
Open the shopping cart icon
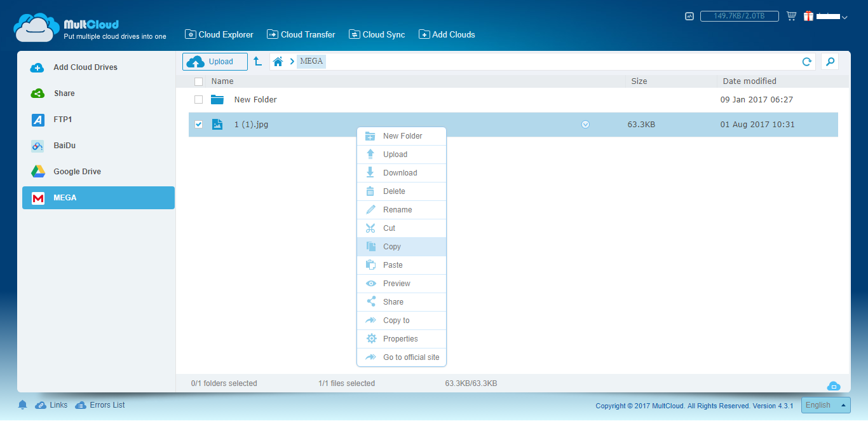pos(791,17)
